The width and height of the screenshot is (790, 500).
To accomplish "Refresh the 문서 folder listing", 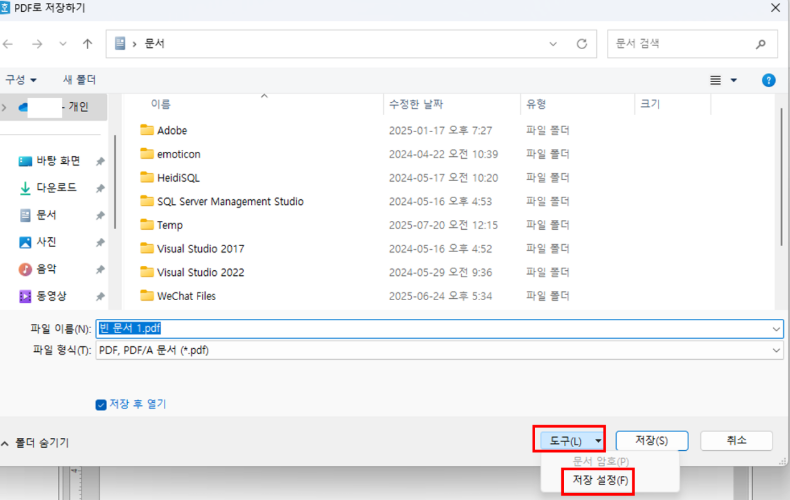I will 582,44.
